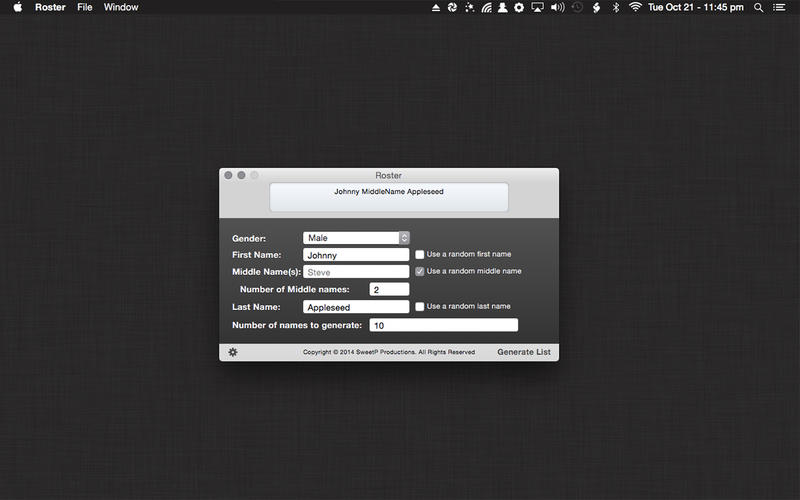
Task: Open the Gender dropdown showing Male
Action: pyautogui.click(x=356, y=238)
